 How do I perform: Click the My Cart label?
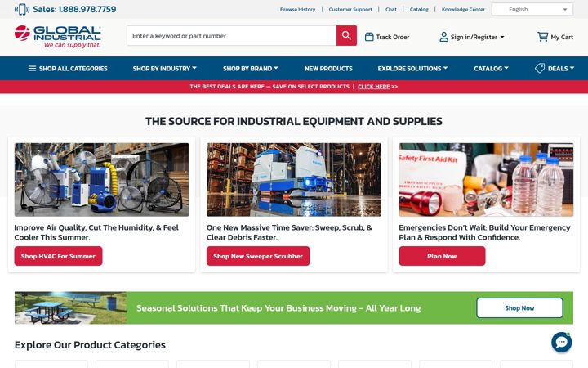(562, 37)
